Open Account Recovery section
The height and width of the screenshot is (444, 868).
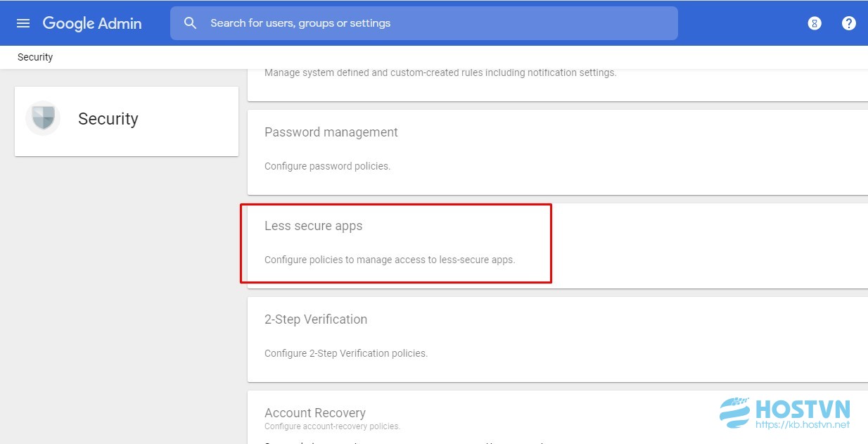coord(558,417)
